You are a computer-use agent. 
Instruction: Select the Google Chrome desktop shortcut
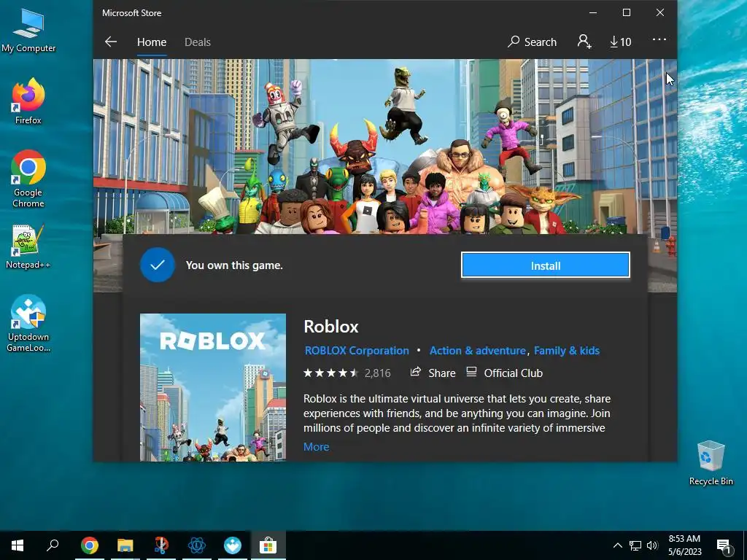(28, 179)
